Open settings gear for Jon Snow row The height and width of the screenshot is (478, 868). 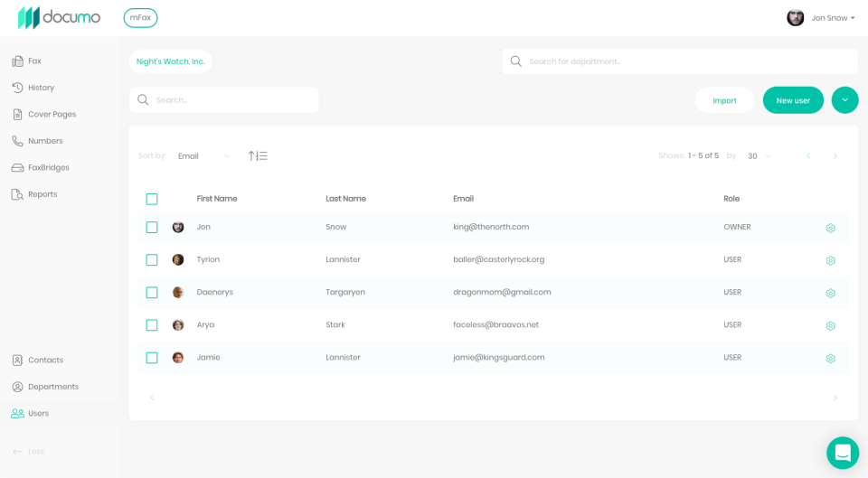[830, 228]
